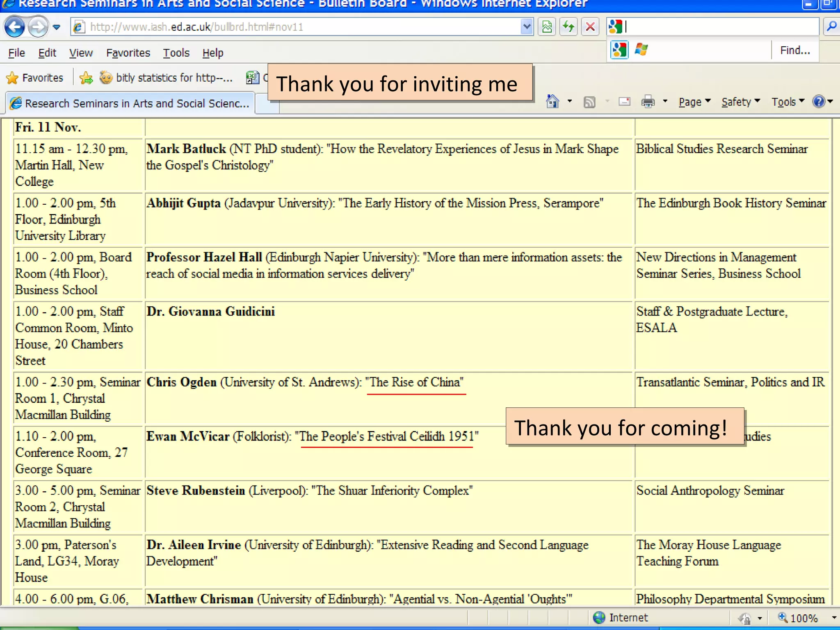Click the Add to Favorites Bar star
The image size is (840, 630).
click(x=86, y=78)
